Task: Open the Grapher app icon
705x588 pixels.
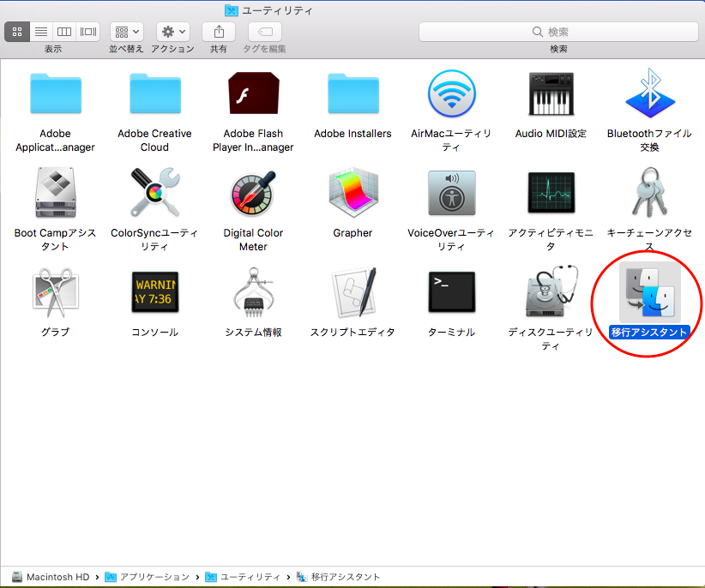Action: pos(352,194)
